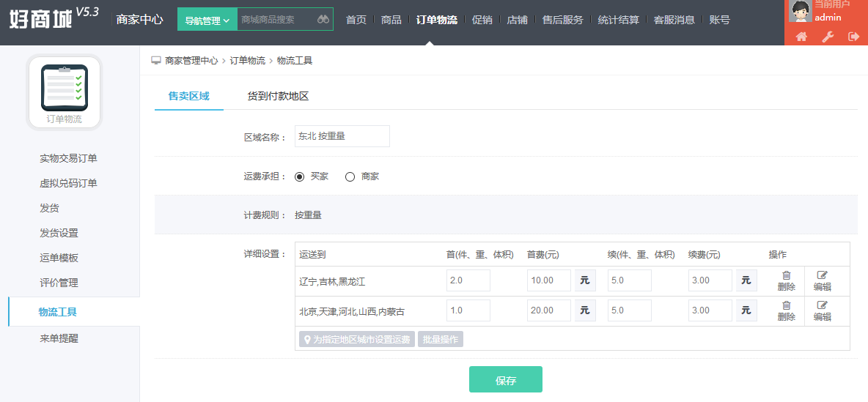The width and height of the screenshot is (868, 402).
Task: Click 为指定地区城市设置运费 button
Action: 357,340
